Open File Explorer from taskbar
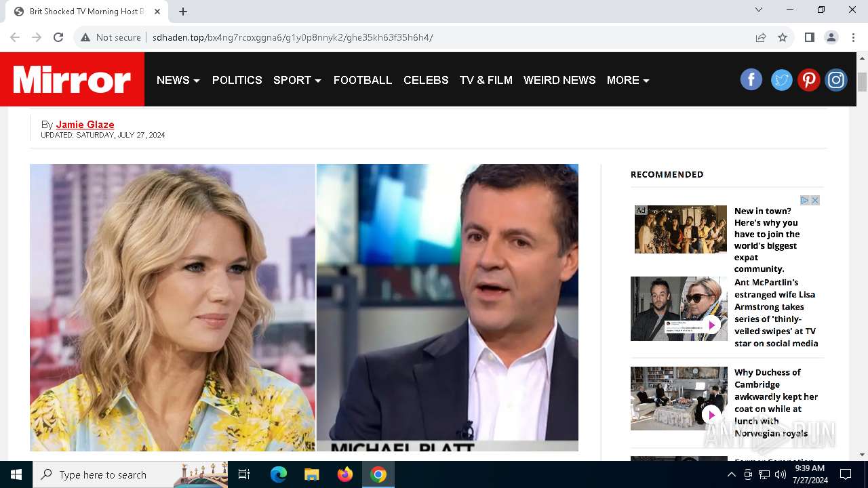Image resolution: width=868 pixels, height=488 pixels. tap(312, 474)
